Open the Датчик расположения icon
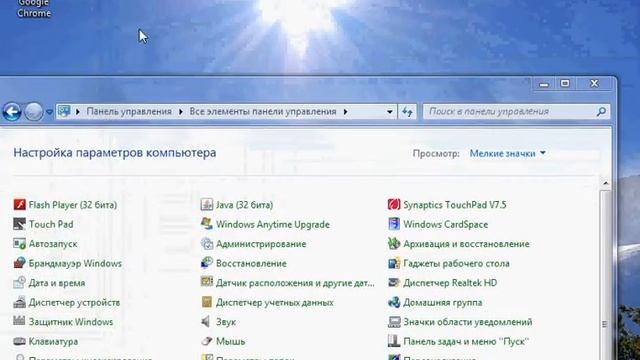Image resolution: width=640 pixels, height=360 pixels. [207, 282]
